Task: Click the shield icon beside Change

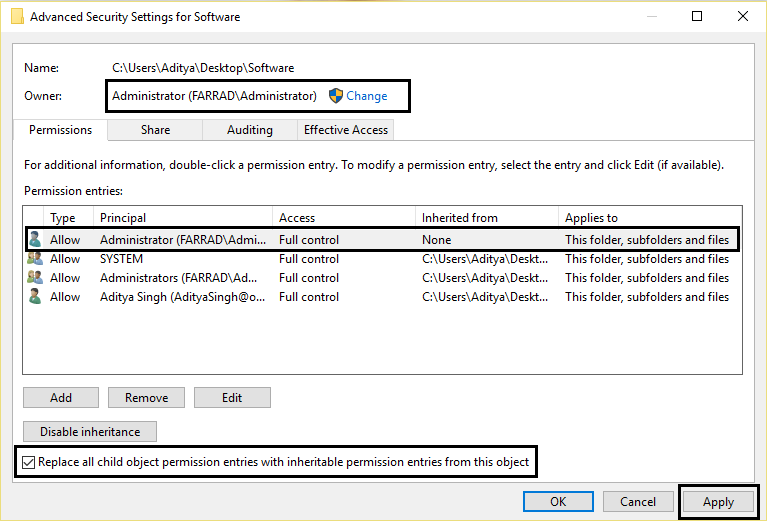Action: point(336,96)
